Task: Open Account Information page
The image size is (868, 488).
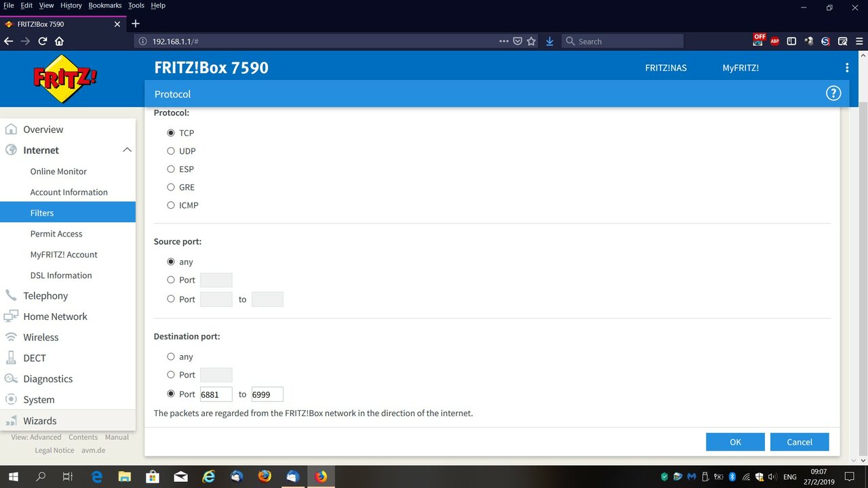Action: (x=68, y=192)
